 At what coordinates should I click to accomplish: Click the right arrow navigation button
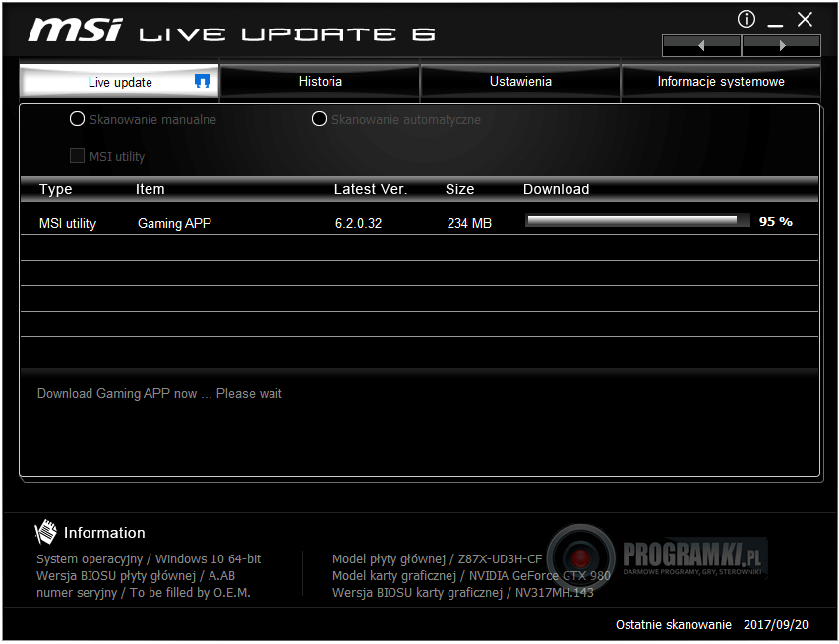click(782, 46)
